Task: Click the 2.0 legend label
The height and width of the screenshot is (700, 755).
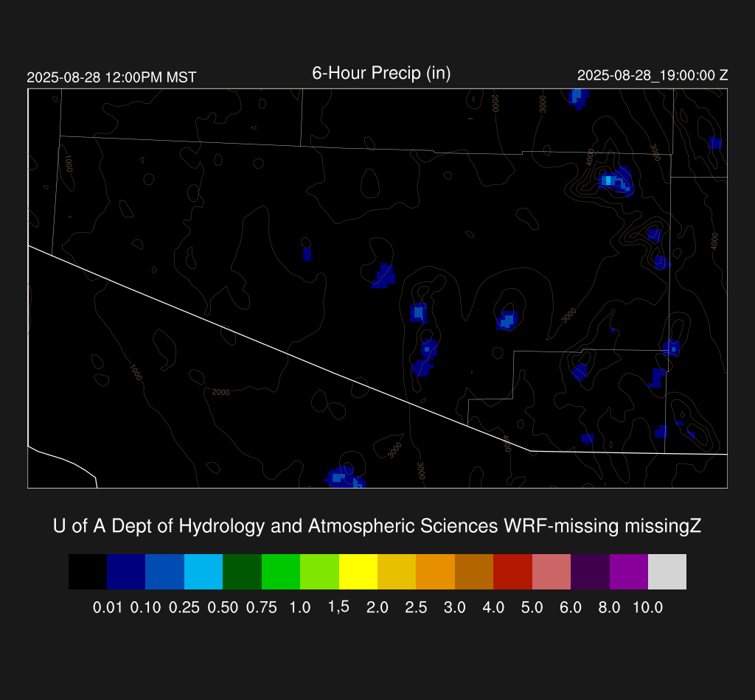Action: (377, 608)
